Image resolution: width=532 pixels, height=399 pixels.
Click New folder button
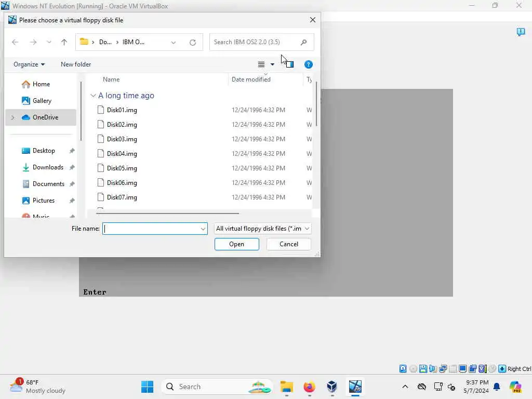tap(76, 64)
